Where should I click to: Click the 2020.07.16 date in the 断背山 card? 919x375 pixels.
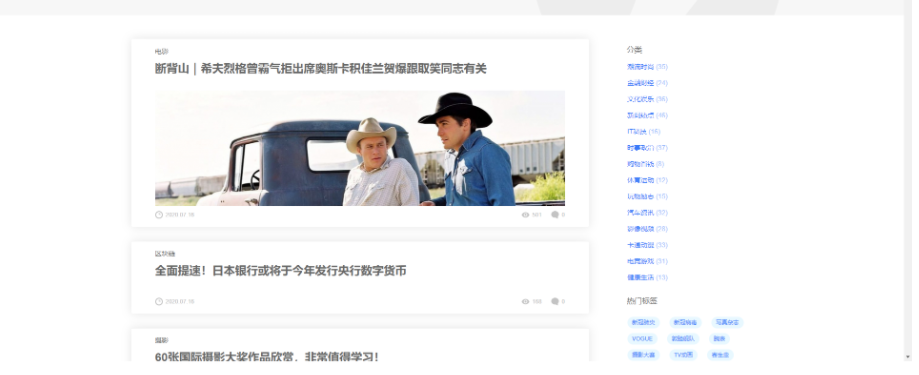click(179, 215)
